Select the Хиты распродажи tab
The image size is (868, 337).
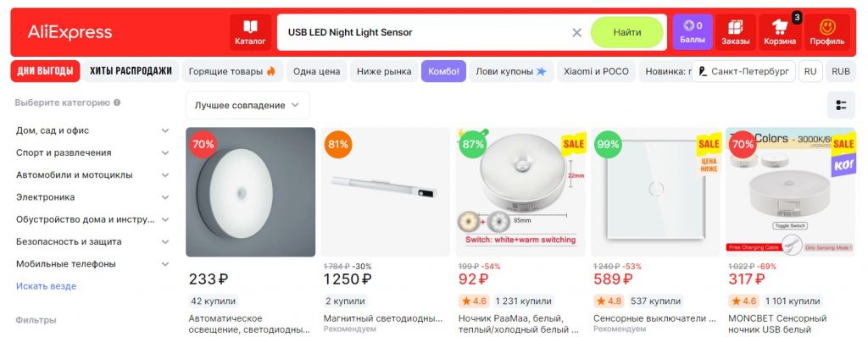(131, 71)
